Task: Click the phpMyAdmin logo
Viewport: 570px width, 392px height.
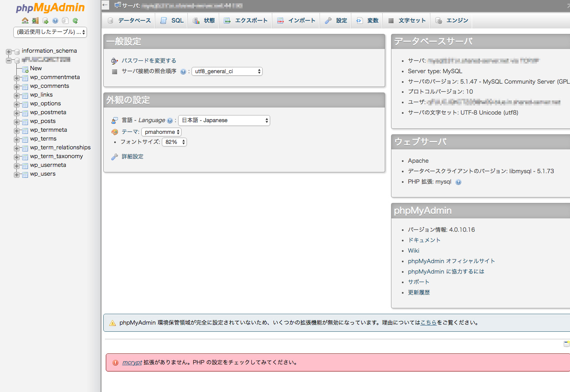Action: pyautogui.click(x=50, y=8)
